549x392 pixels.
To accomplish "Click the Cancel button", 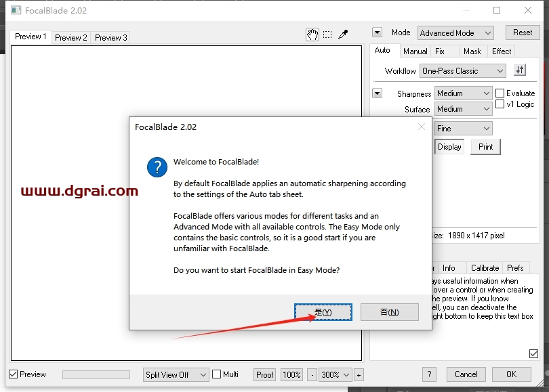I will click(466, 374).
